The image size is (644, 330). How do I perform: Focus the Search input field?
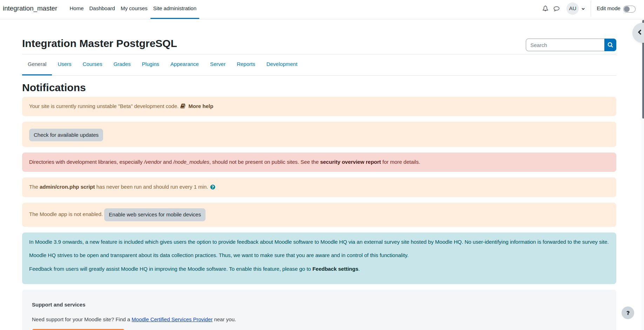click(565, 45)
